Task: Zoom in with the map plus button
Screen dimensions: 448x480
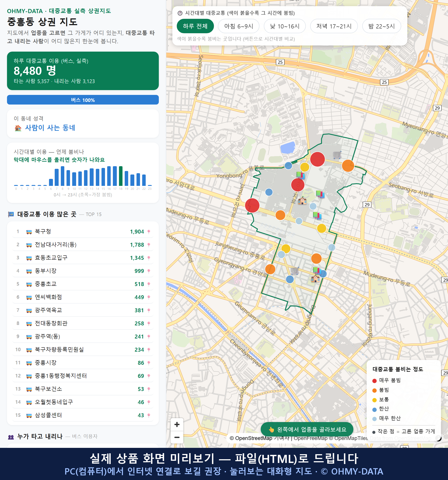Action: (x=177, y=424)
